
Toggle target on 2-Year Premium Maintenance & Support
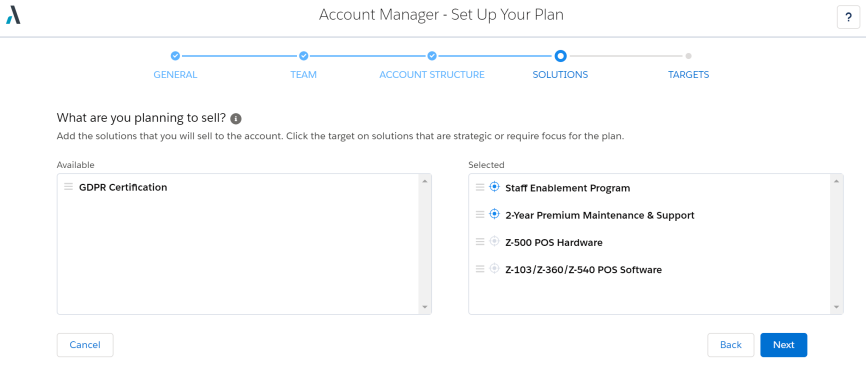click(x=494, y=214)
